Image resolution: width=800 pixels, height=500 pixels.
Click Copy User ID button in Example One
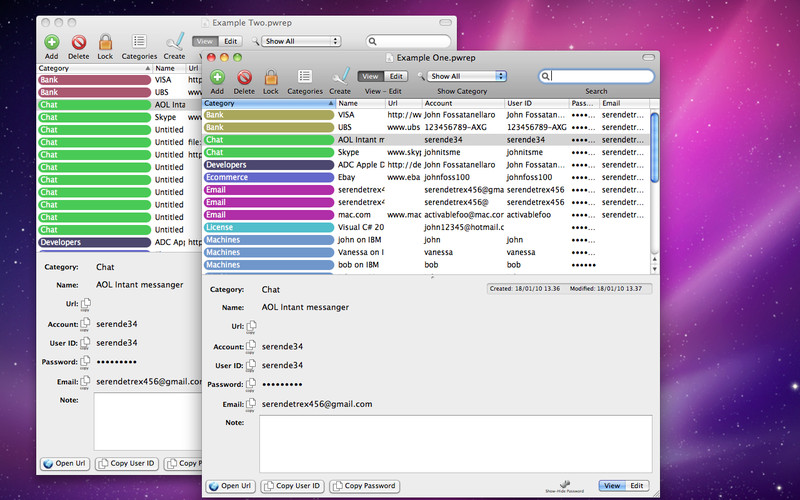[x=293, y=486]
